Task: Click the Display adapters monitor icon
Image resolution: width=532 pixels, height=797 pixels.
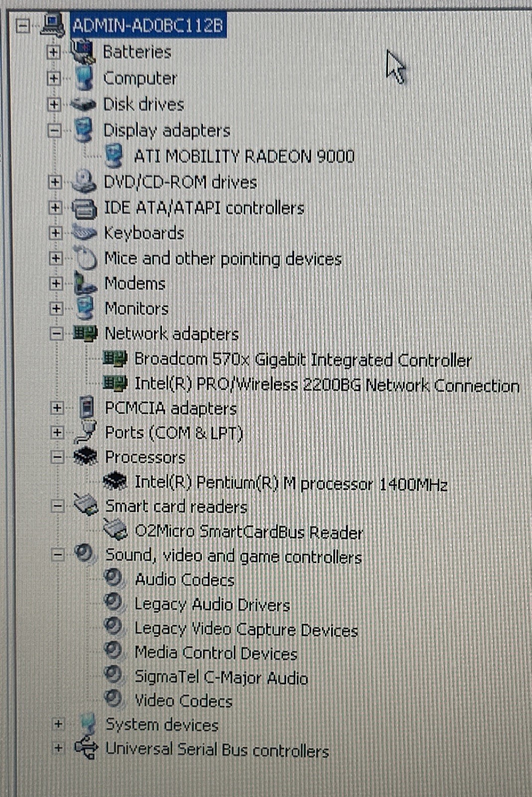Action: click(84, 130)
